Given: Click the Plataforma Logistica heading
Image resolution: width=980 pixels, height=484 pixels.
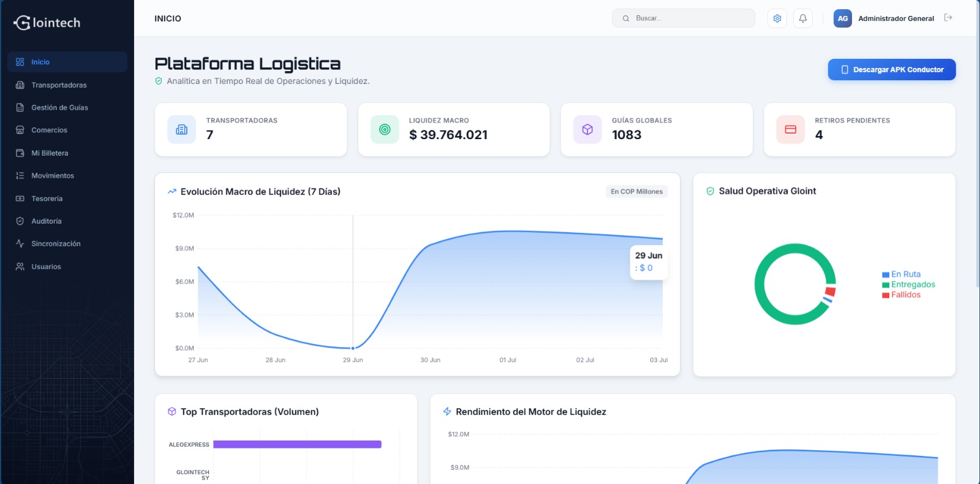Looking at the screenshot, I should [247, 64].
